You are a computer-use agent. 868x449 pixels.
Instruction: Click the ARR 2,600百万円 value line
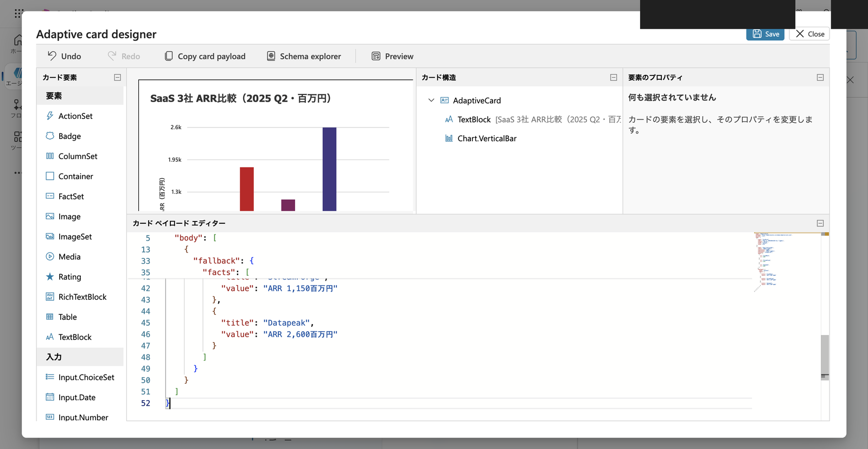(279, 334)
